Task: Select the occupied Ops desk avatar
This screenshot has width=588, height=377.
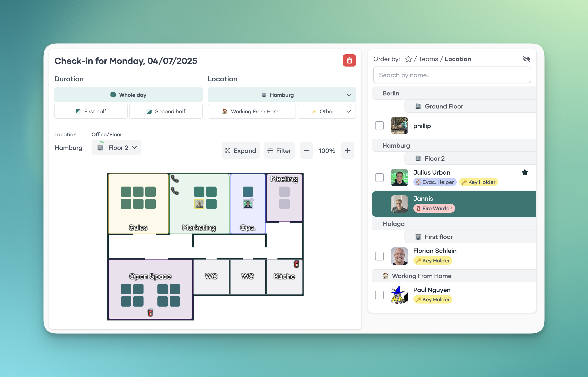Action: coord(248,204)
